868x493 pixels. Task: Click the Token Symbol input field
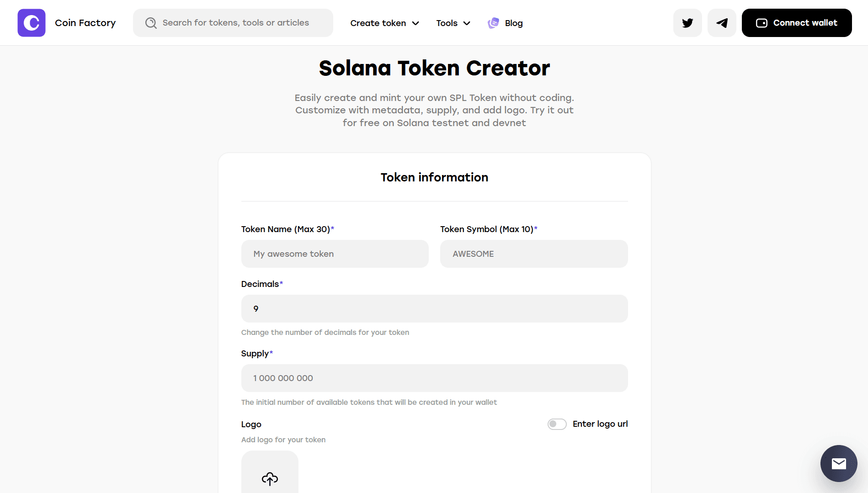pos(533,254)
